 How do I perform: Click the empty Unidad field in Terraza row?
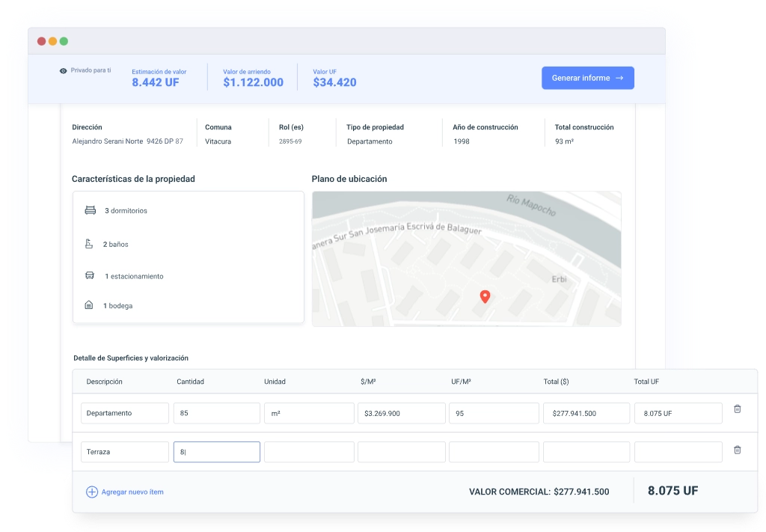pyautogui.click(x=309, y=452)
